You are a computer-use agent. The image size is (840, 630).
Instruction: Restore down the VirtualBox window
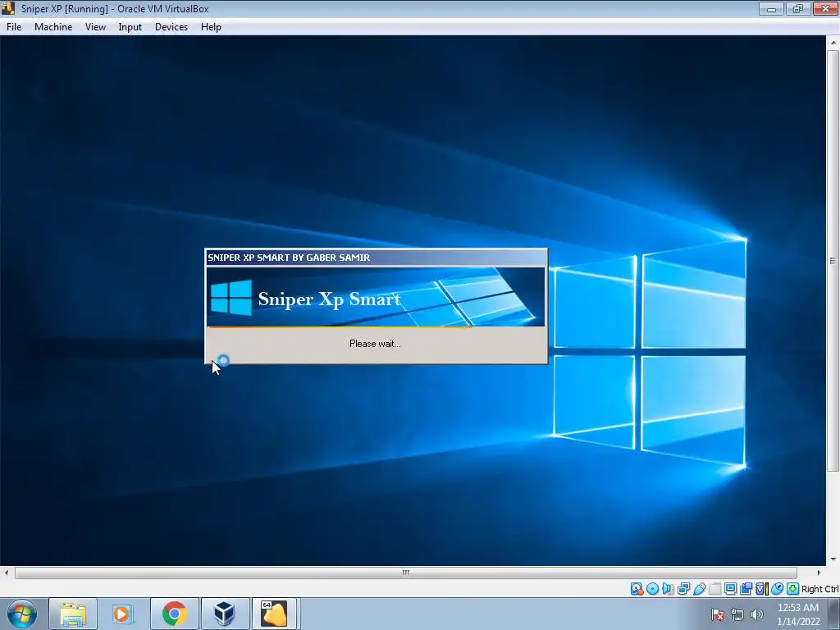click(797, 8)
